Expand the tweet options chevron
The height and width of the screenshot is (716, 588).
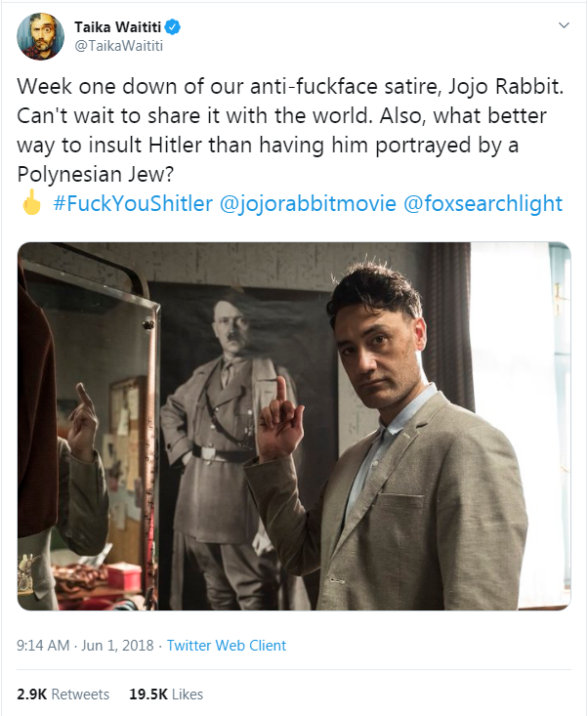tap(564, 24)
